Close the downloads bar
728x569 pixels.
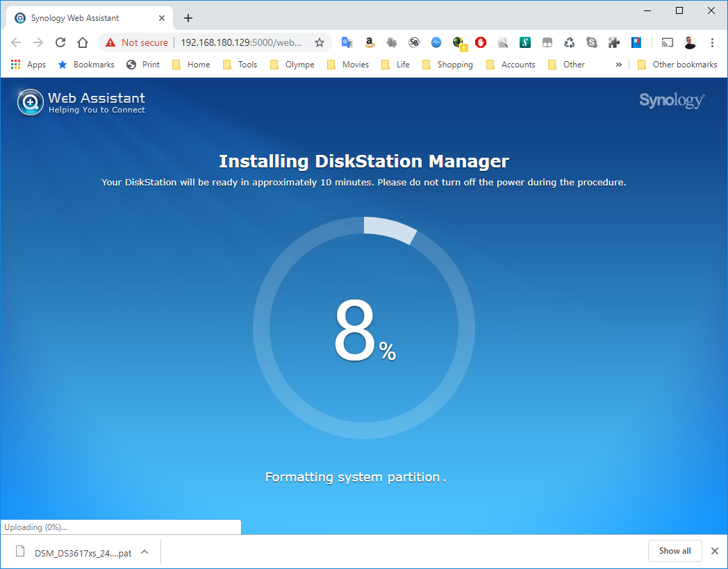715,551
